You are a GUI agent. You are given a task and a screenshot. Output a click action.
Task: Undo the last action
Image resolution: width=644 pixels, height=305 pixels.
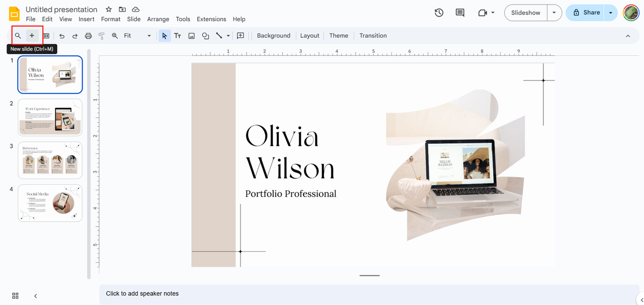[62, 36]
